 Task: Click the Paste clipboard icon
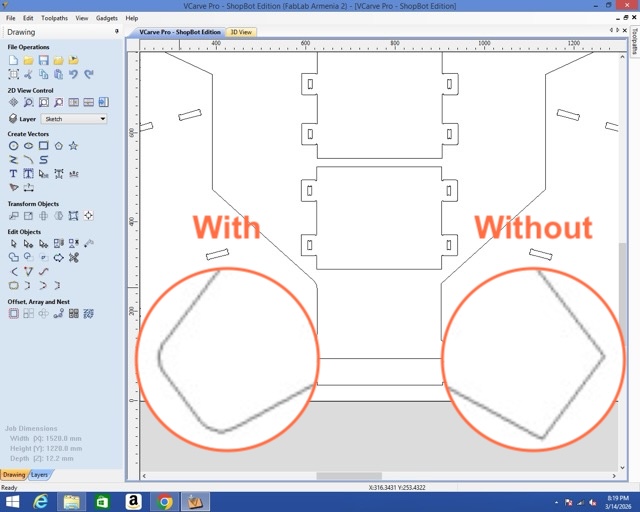tap(58, 74)
